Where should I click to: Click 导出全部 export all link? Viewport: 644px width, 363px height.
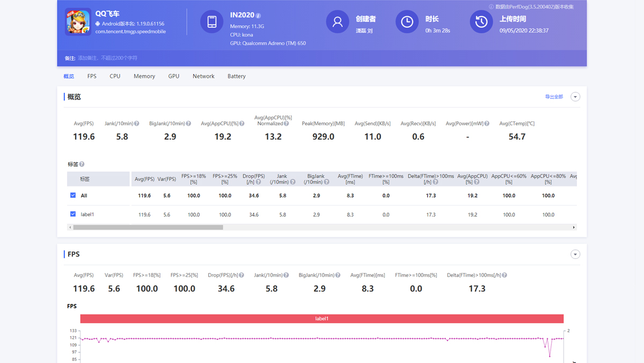554,97
